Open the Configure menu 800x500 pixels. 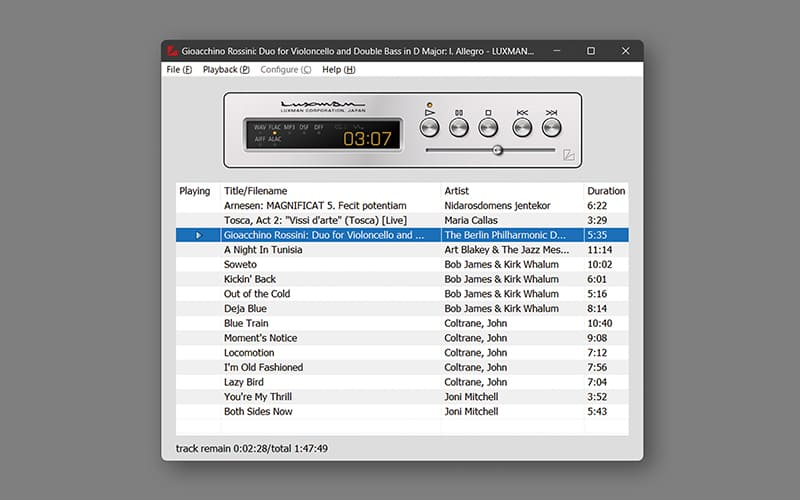[286, 69]
